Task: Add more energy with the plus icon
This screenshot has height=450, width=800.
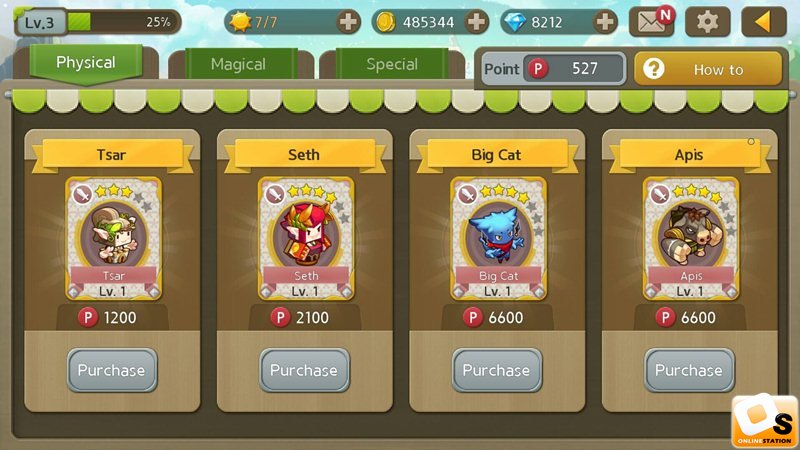Action: [x=348, y=22]
